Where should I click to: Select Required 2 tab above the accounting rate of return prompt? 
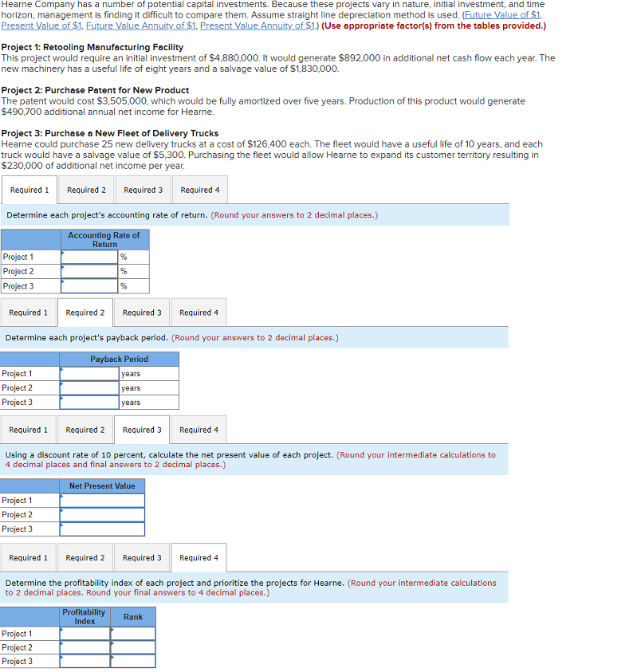tap(86, 190)
